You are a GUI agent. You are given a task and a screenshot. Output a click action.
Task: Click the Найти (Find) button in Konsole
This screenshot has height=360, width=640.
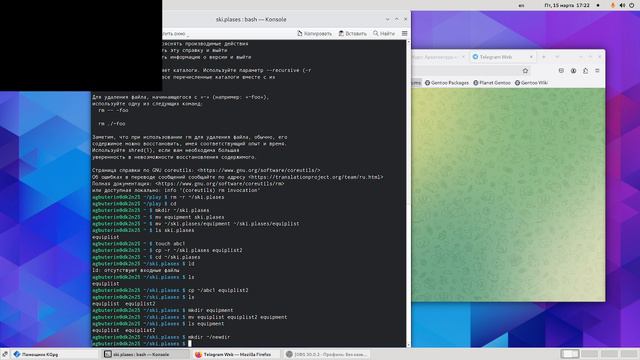click(x=384, y=33)
